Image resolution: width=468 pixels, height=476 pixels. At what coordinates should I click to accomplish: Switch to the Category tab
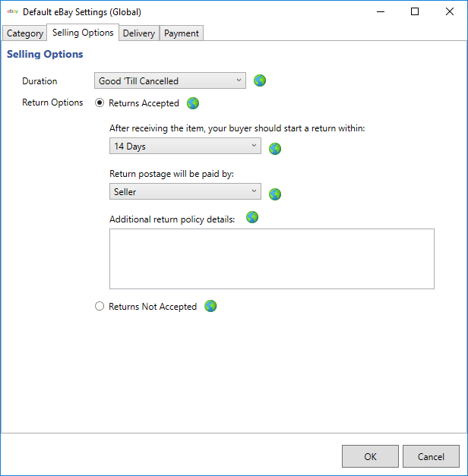(x=25, y=33)
